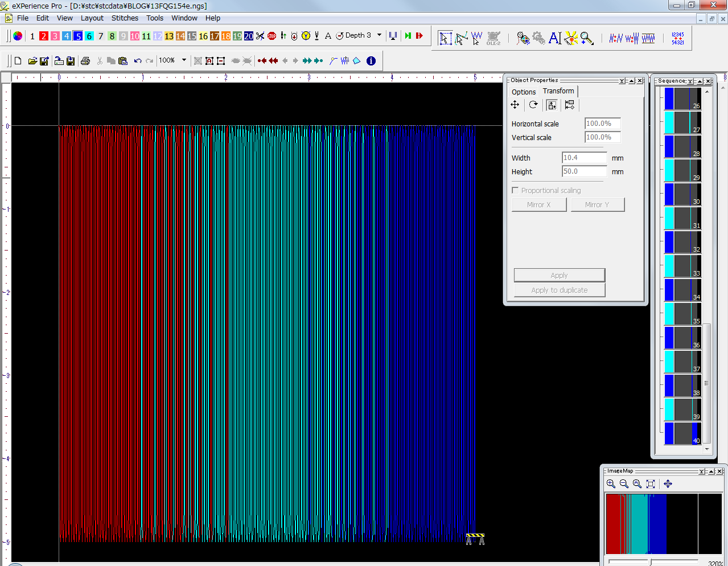This screenshot has height=566, width=728.
Task: Click the Sequence panel scroll-down arrow
Action: tap(707, 449)
